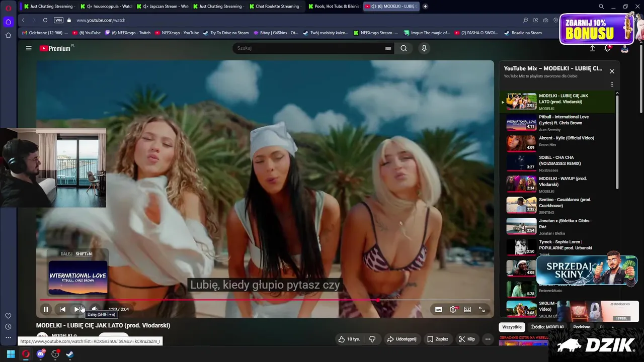The width and height of the screenshot is (644, 362).
Task: Switch to theater mode view
Action: (467, 309)
